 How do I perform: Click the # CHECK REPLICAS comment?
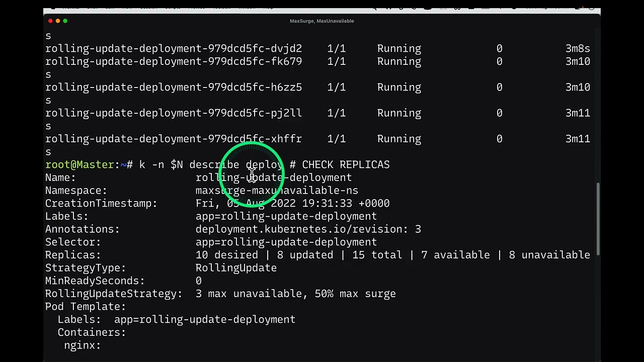click(340, 165)
